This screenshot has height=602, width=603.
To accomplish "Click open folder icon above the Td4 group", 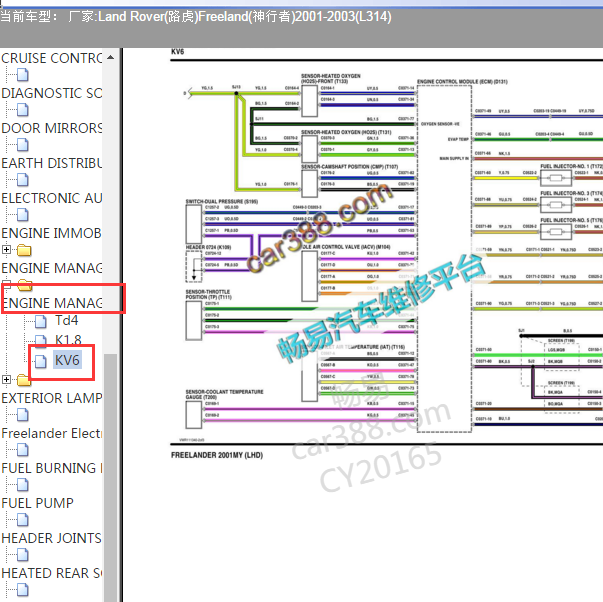I will pos(25,285).
